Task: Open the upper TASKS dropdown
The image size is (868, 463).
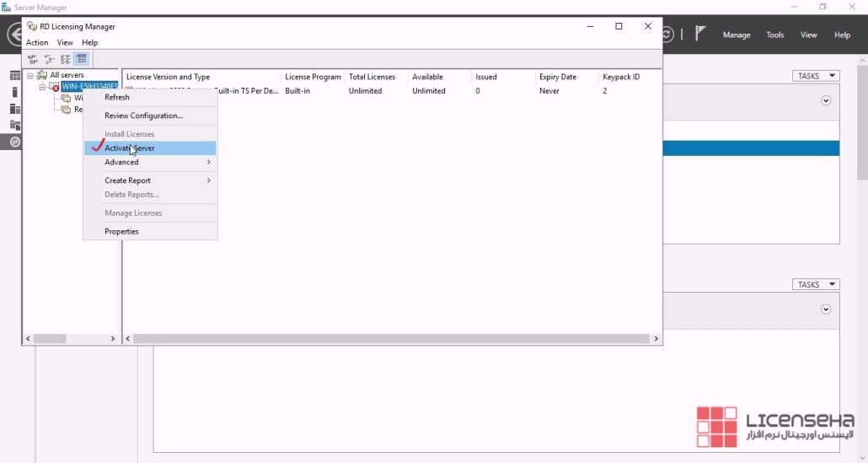Action: tap(815, 76)
